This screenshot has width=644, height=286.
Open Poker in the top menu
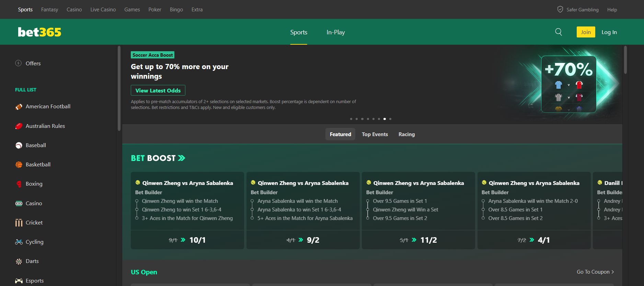coord(155,10)
